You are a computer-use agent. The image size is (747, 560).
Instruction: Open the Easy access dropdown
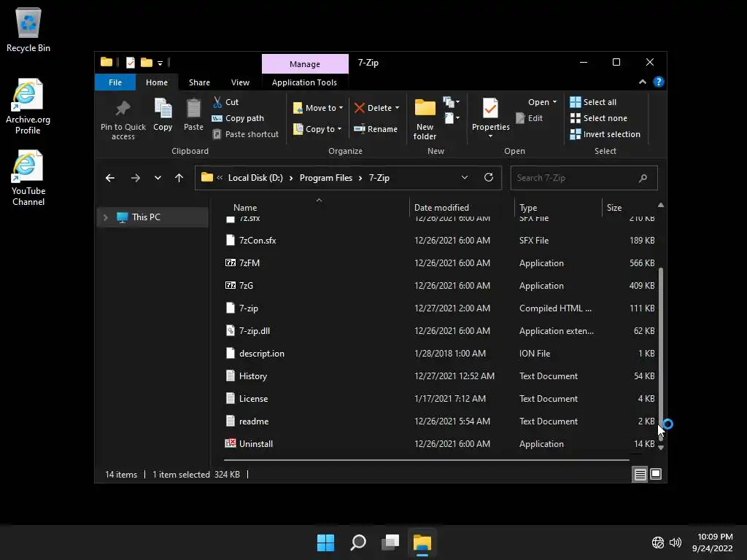click(x=452, y=117)
